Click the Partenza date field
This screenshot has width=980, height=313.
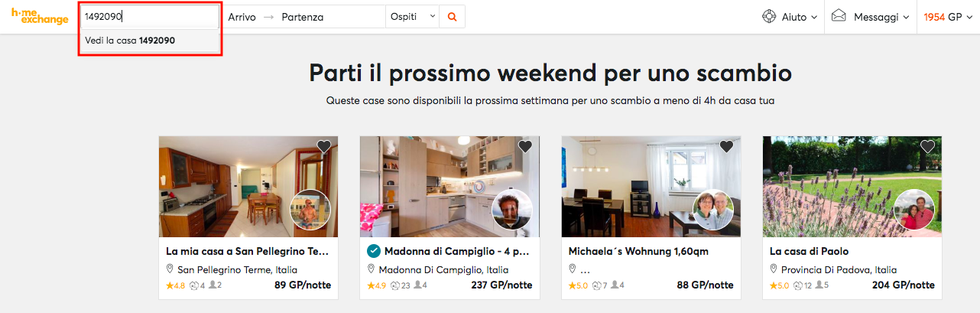pyautogui.click(x=303, y=17)
